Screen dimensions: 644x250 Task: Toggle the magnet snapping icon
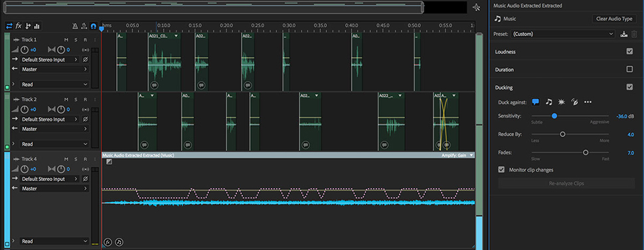[94, 26]
